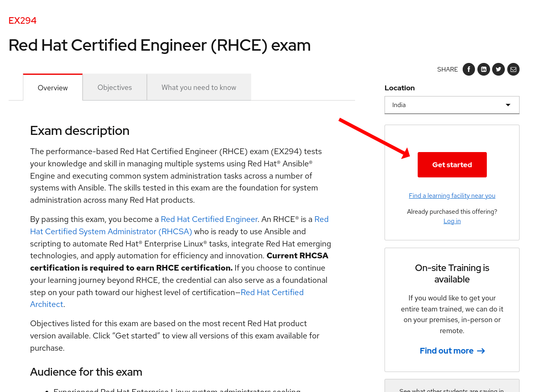Open the Red Hat Certified Engineer link

(209, 219)
